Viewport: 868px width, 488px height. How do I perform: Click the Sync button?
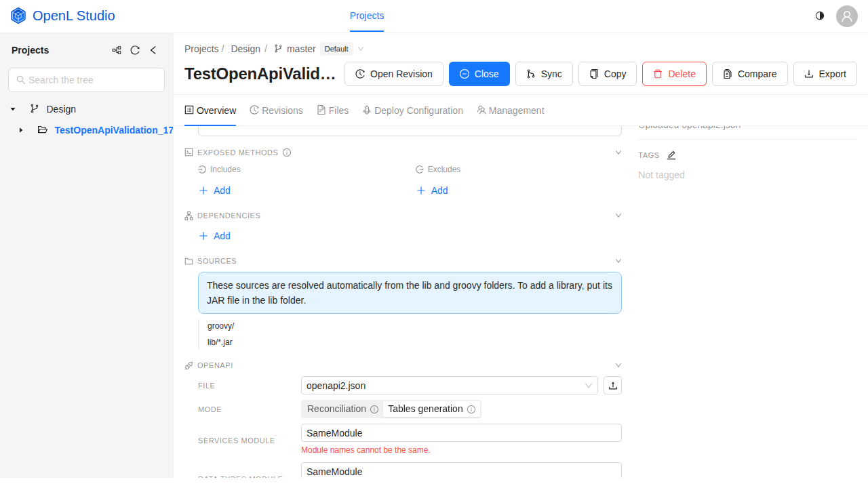pos(544,74)
